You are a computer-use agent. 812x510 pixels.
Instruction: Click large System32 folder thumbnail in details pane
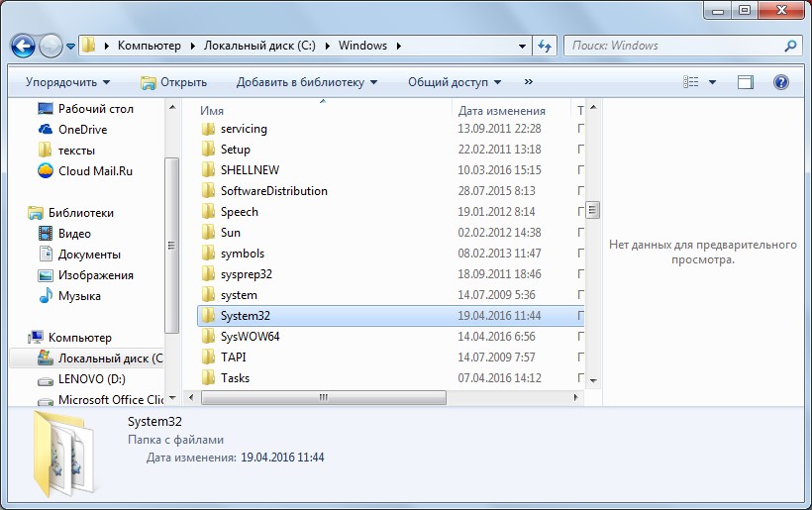[x=63, y=453]
